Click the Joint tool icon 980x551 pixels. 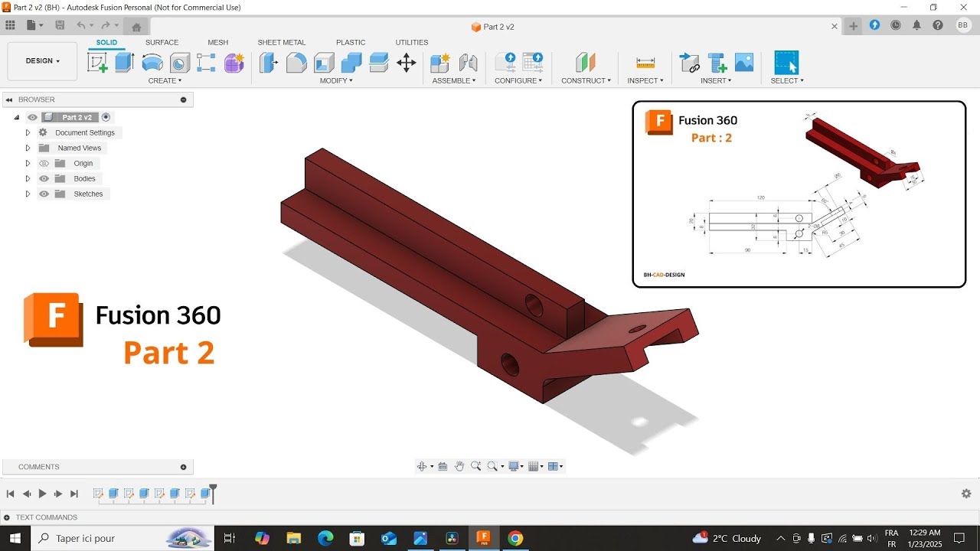(x=468, y=63)
